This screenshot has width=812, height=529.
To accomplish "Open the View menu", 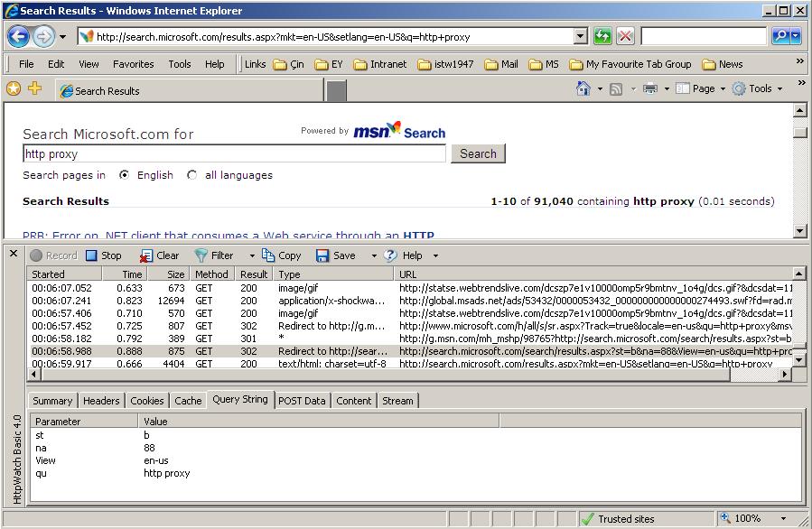I will (x=89, y=64).
